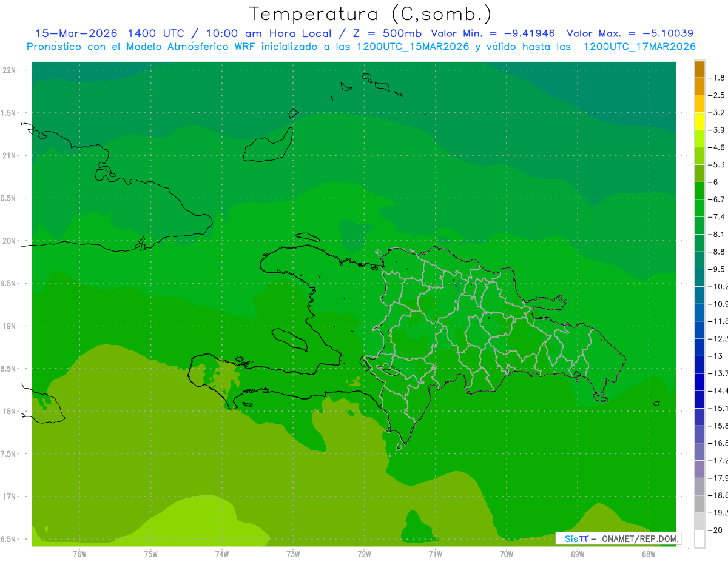The width and height of the screenshot is (728, 562).
Task: Click the yellow colorbar swatch between -3.2 and -3.9
Action: (699, 121)
